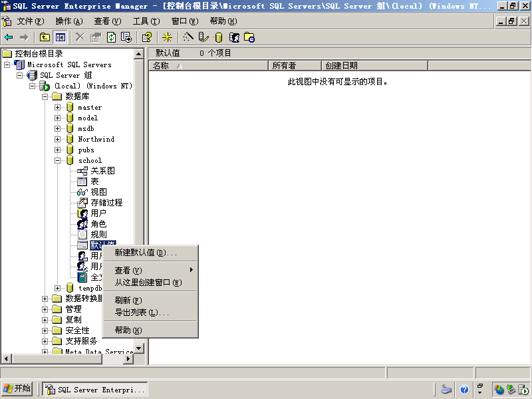Click tree pane scroll up arrow
532x399 pixels.
[x=139, y=54]
